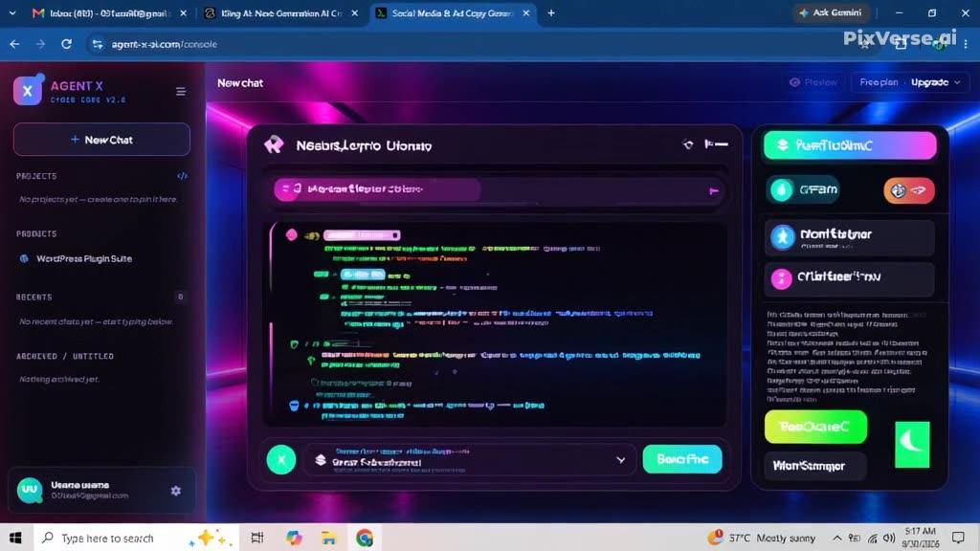Image resolution: width=980 pixels, height=551 pixels.
Task: Go back in browser history
Action: click(14, 44)
